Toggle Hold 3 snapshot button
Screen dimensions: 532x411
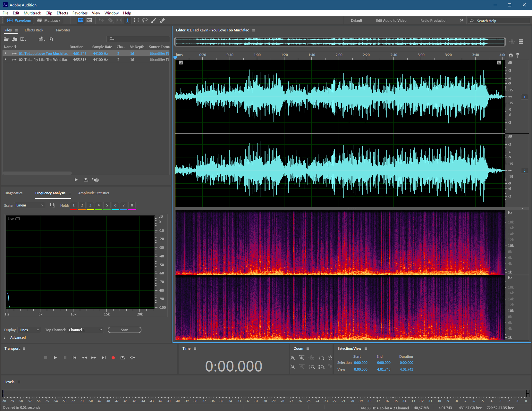[90, 205]
